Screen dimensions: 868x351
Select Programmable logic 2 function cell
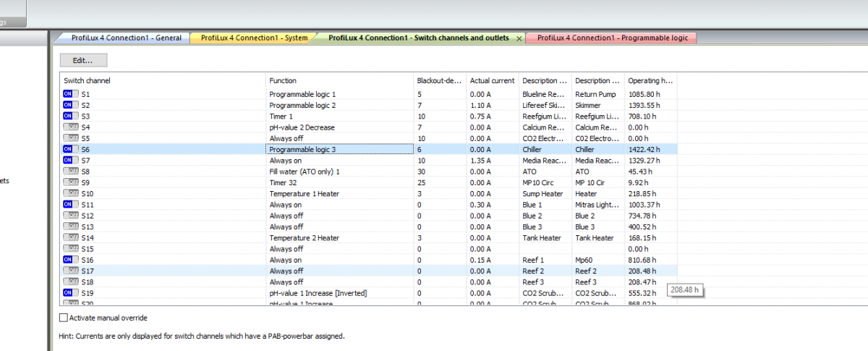click(x=340, y=105)
